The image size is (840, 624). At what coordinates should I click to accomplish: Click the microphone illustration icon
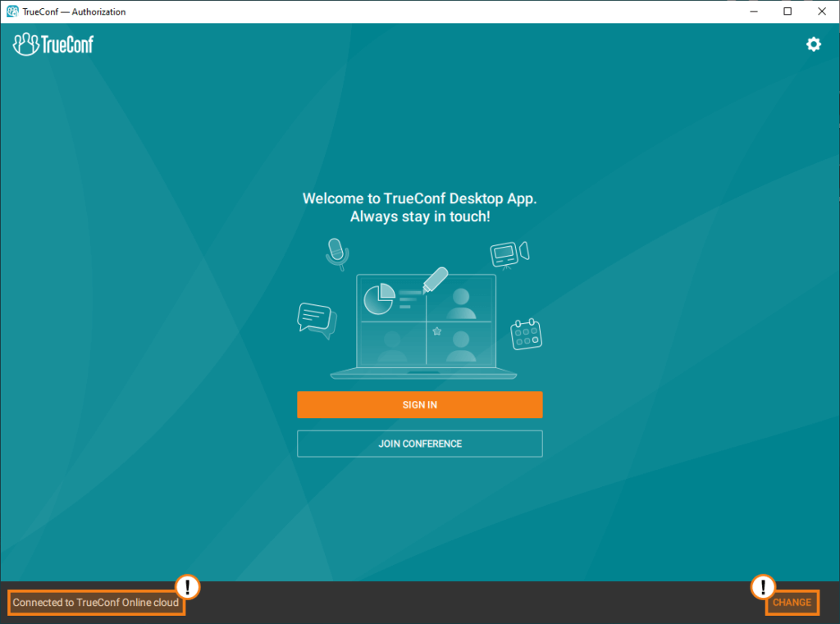click(x=336, y=253)
